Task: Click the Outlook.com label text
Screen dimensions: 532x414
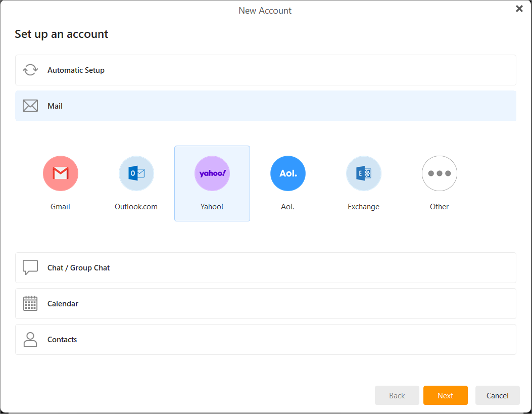Action: [136, 207]
